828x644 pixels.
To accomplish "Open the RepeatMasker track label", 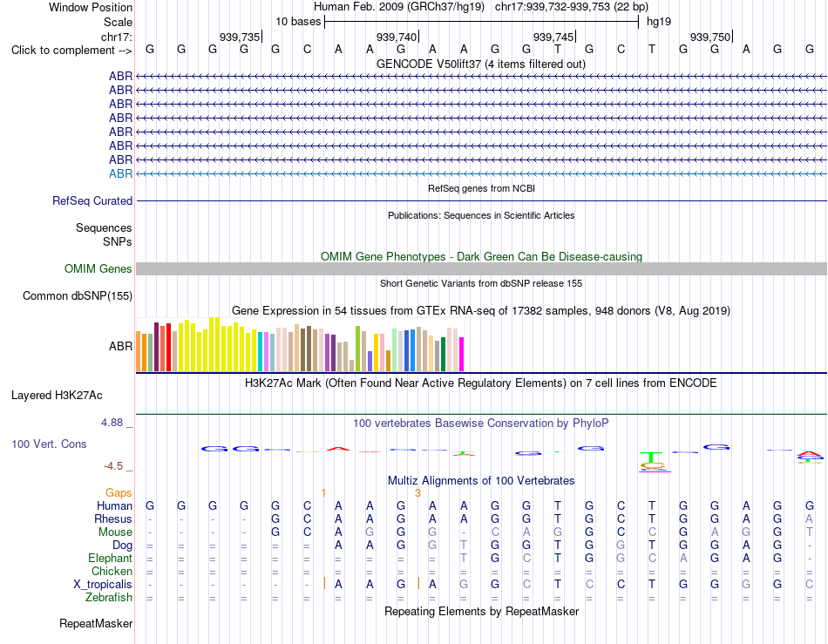I will (x=96, y=623).
